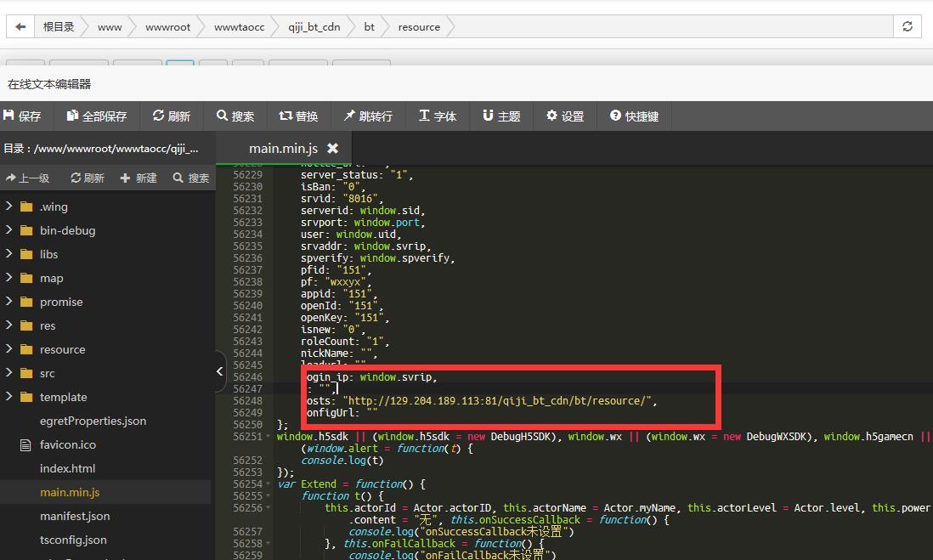933x560 pixels.
Task: Click the Refresh (刷新) editor toolbar button
Action: pos(172,116)
